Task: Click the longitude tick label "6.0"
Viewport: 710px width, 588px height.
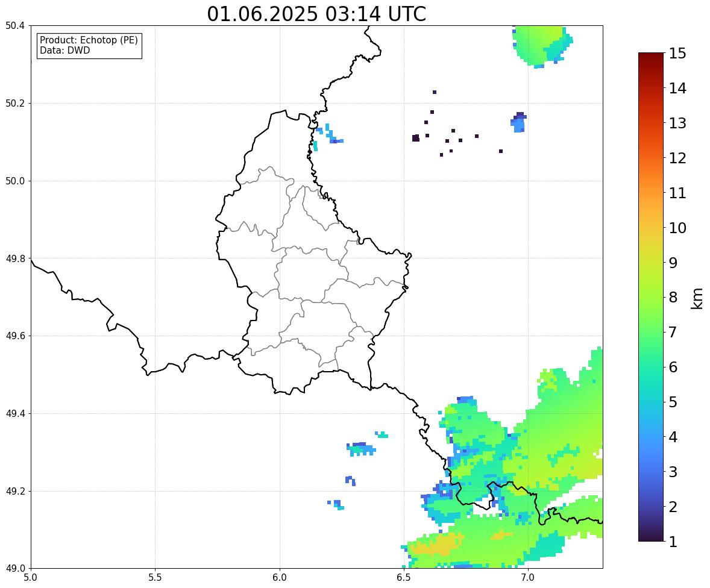Action: pyautogui.click(x=280, y=578)
